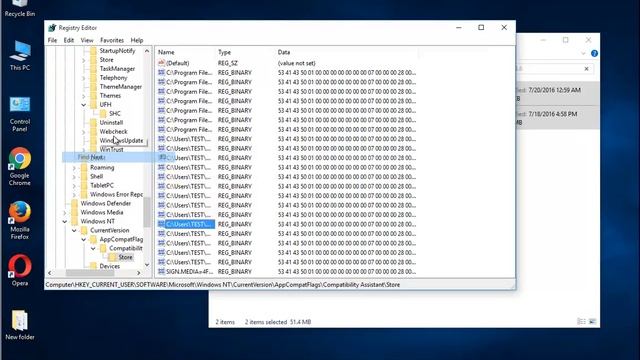
Task: Open Control Panel desktop icon
Action: [20, 114]
